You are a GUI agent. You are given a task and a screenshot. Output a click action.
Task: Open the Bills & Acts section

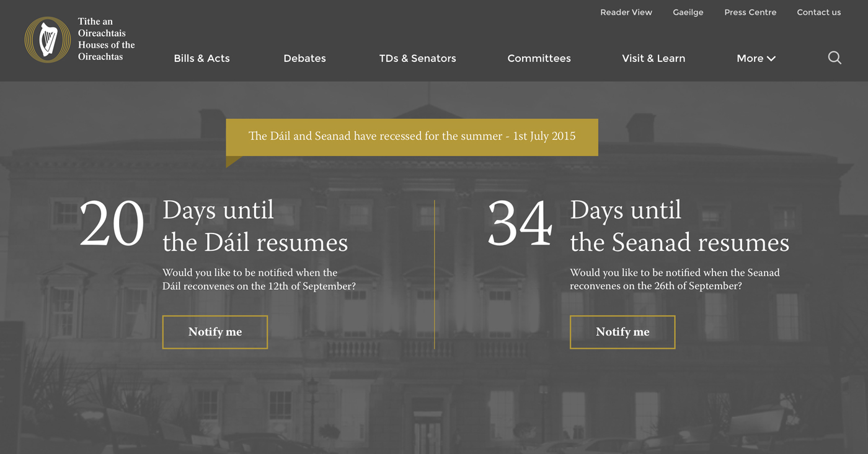click(201, 58)
